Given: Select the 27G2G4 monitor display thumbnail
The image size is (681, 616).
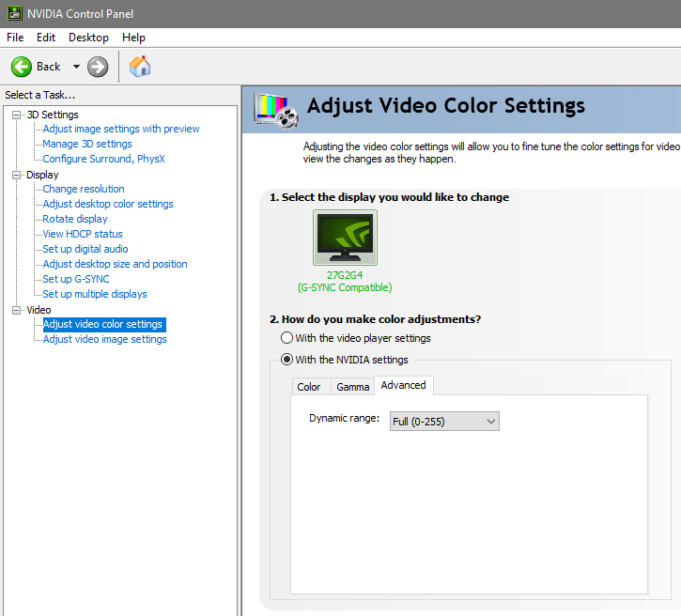Looking at the screenshot, I should click(x=345, y=238).
